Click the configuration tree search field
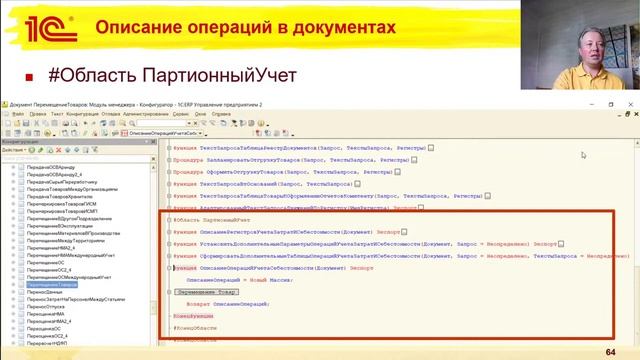 tap(76, 159)
